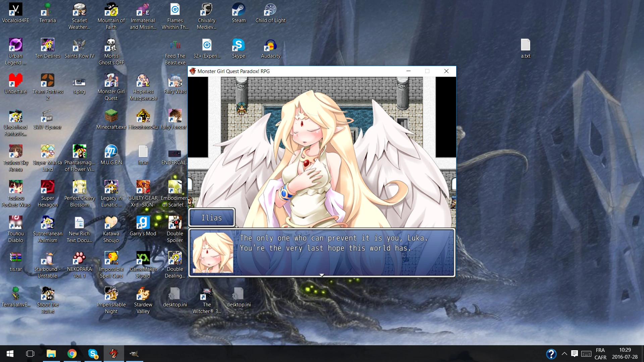Expand the hidden system tray icons
The width and height of the screenshot is (644, 362).
(x=565, y=354)
